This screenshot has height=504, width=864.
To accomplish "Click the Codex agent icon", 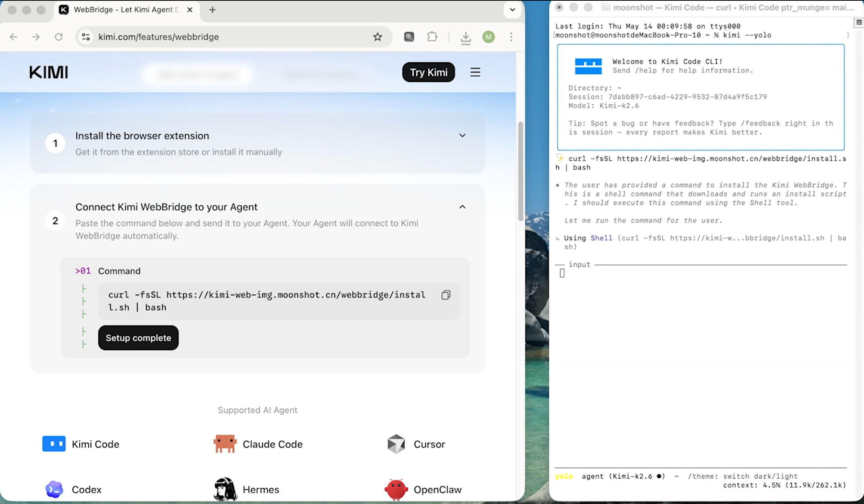I will [x=54, y=489].
